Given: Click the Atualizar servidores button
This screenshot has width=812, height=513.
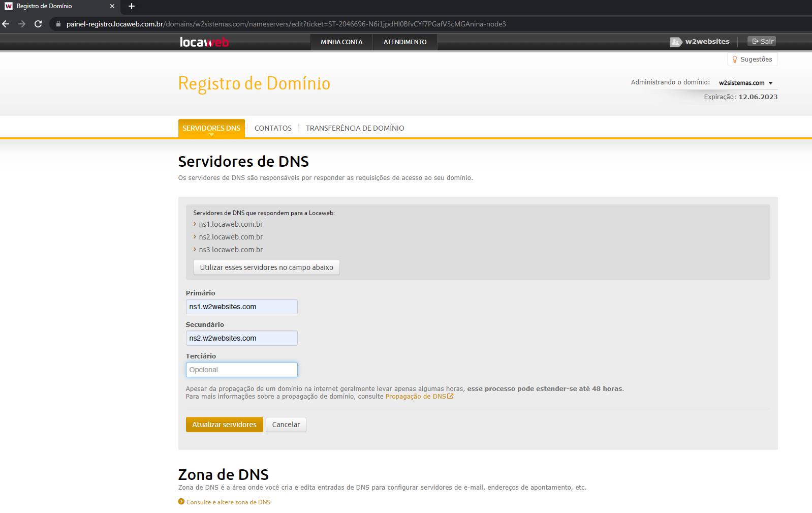Looking at the screenshot, I should (225, 425).
